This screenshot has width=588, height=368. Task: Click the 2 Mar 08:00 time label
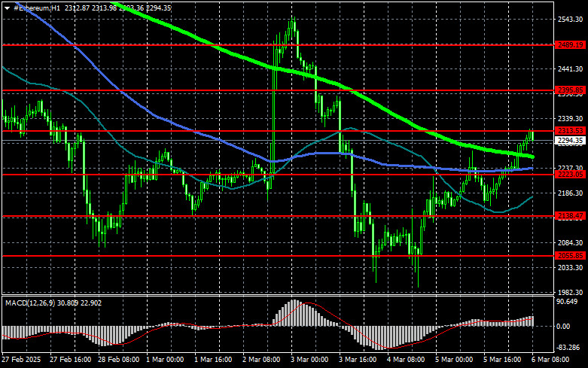click(261, 360)
